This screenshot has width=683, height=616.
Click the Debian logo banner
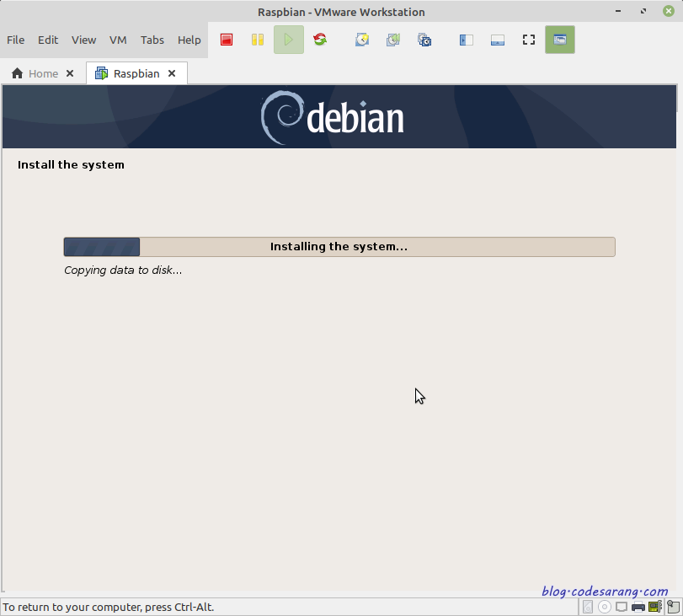click(339, 117)
